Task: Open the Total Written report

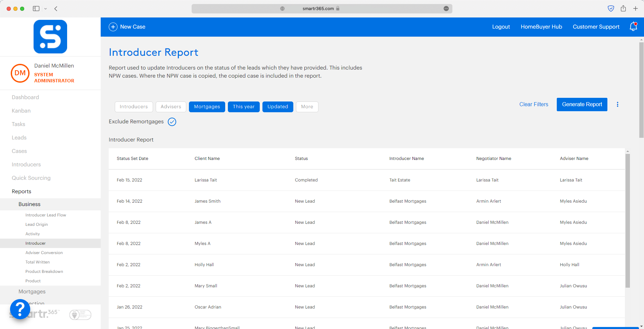Action: pos(38,262)
